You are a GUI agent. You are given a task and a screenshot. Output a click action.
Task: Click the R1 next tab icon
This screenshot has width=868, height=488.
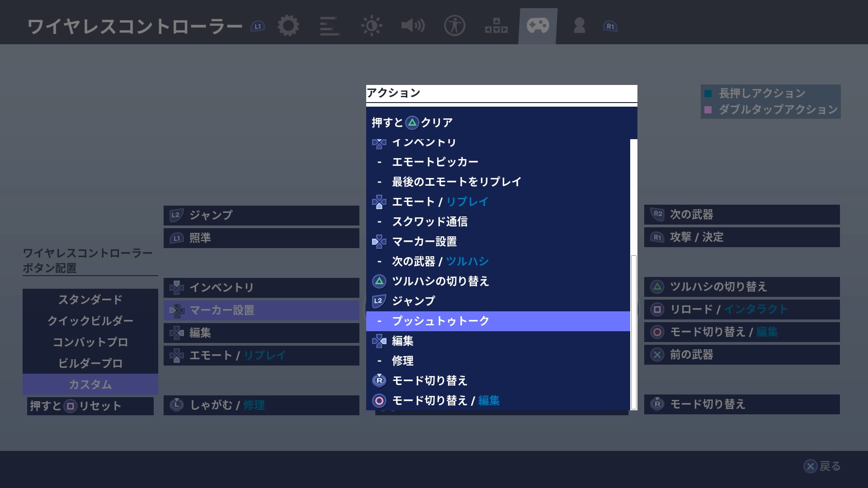[610, 26]
